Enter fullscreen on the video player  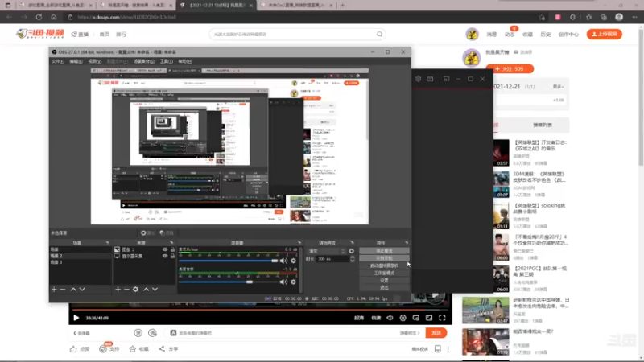pyautogui.click(x=442, y=318)
